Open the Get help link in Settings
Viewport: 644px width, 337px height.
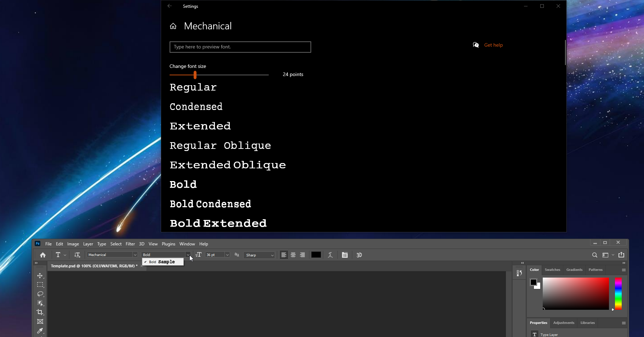click(493, 45)
